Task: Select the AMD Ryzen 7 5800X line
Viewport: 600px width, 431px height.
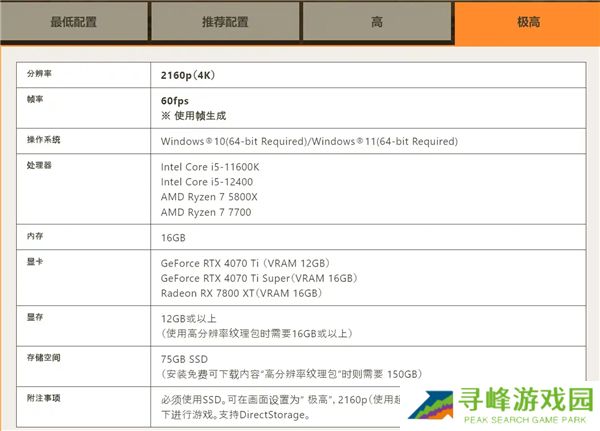Action: (209, 197)
